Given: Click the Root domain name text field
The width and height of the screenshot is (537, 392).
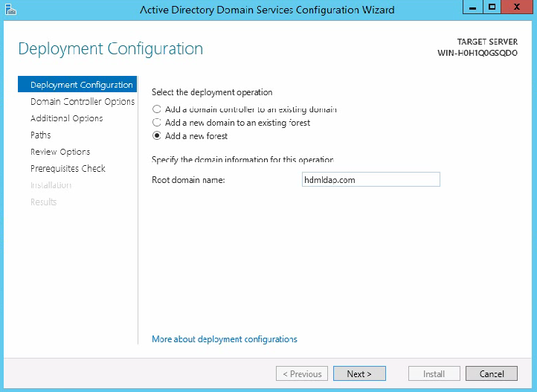Looking at the screenshot, I should pyautogui.click(x=371, y=179).
